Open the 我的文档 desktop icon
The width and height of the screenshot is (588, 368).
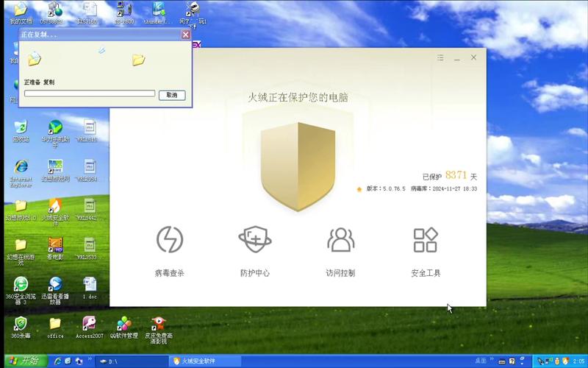tap(21, 13)
